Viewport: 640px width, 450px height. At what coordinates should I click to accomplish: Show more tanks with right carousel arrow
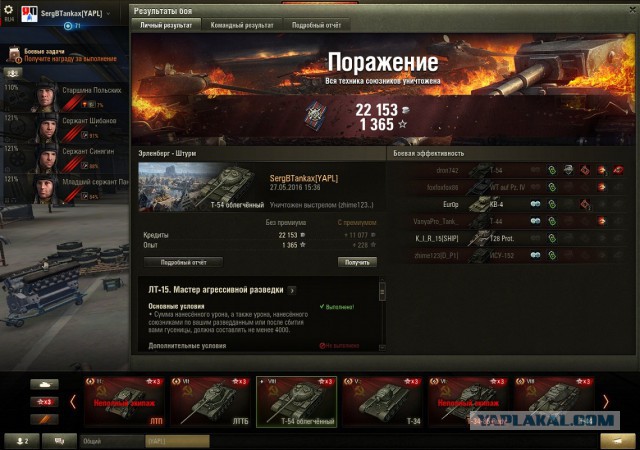[606, 402]
